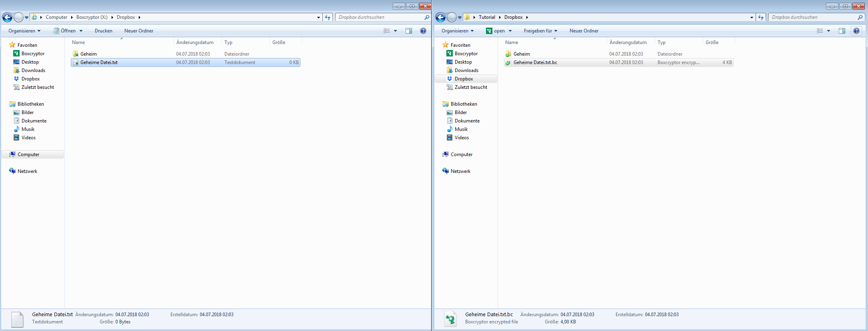868x331 pixels.
Task: Select Zuletzt besucht in right window sidebar
Action: [x=471, y=87]
